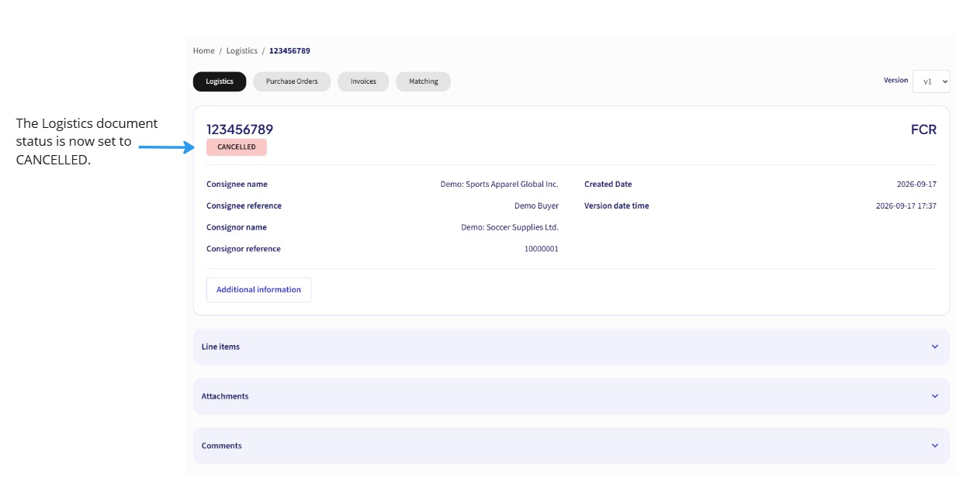
Task: Click the Version date time label
Action: click(x=617, y=206)
